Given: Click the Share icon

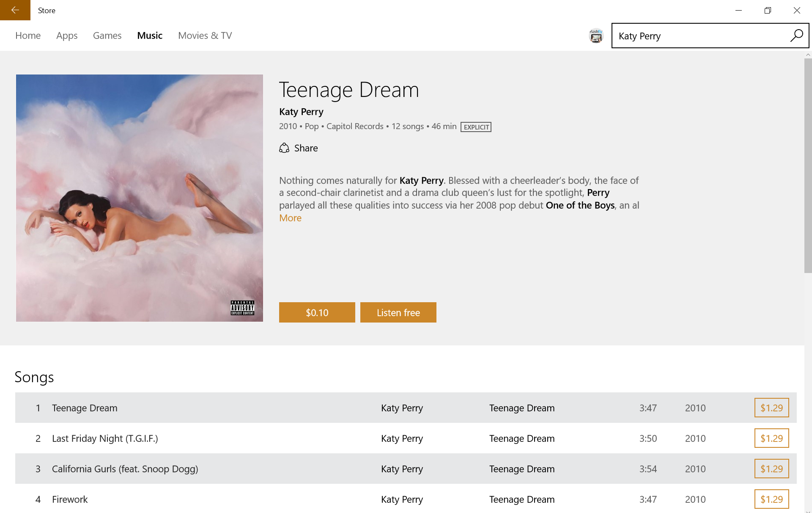Looking at the screenshot, I should coord(284,148).
